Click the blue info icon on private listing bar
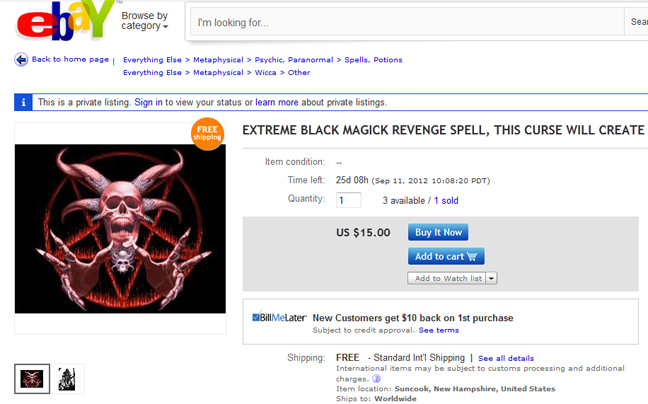This screenshot has height=404, width=648. click(23, 102)
